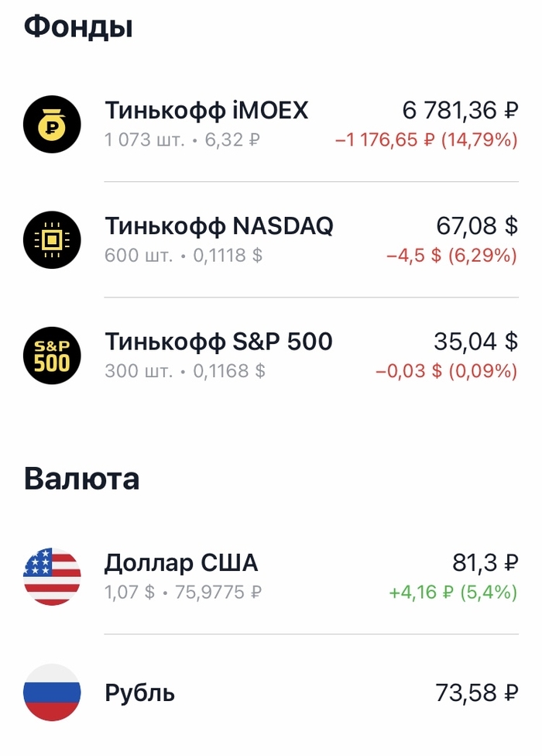Tap the Фонды section header
Screen dimensions: 542x756
coord(78,27)
